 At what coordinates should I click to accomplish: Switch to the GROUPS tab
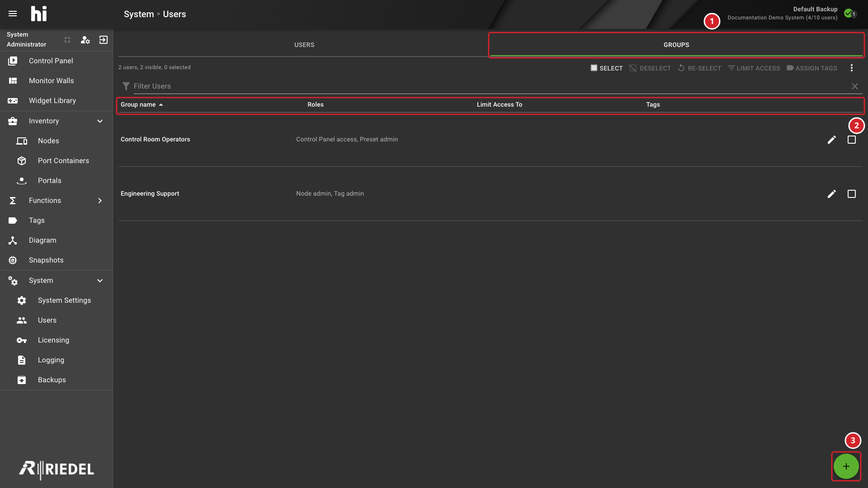pos(676,45)
